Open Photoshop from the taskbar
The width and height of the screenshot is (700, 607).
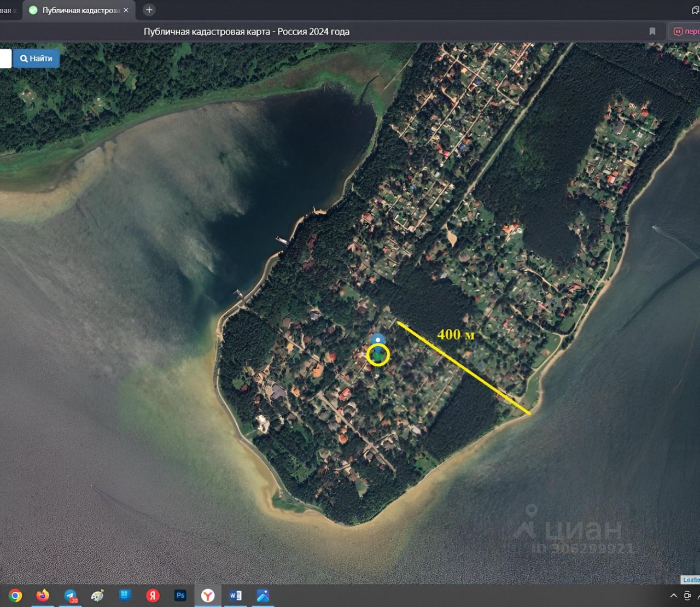(x=180, y=596)
